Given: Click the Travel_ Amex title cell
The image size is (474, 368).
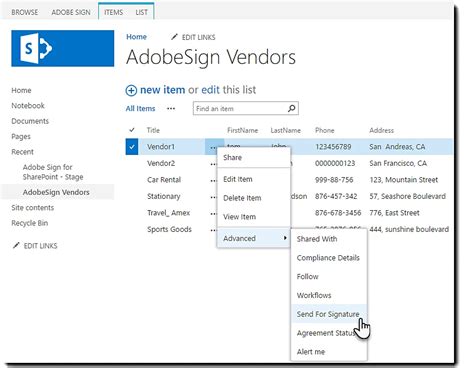Looking at the screenshot, I should (x=168, y=213).
